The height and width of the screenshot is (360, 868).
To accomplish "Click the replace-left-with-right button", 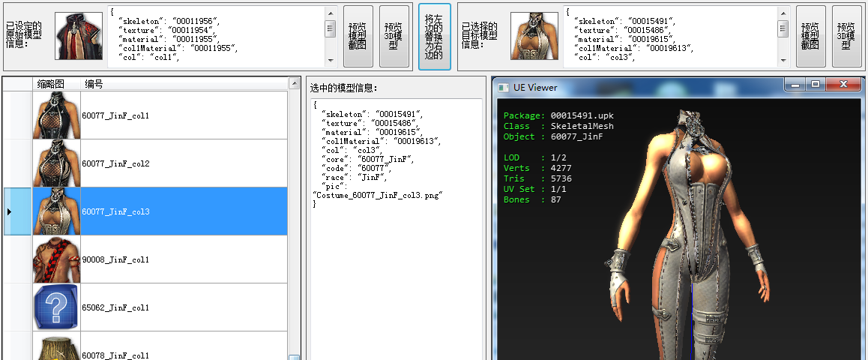I will 435,37.
